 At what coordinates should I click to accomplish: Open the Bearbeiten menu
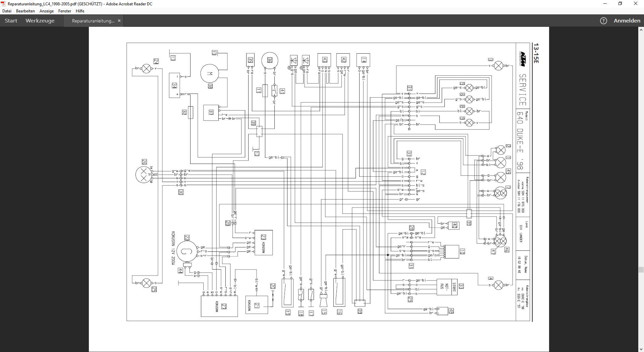point(25,11)
